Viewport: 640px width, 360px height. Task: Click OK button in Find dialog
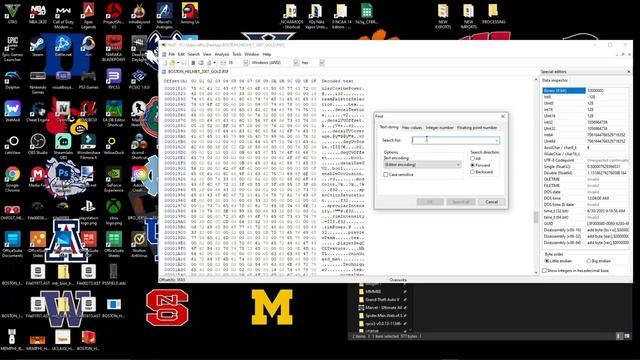pyautogui.click(x=430, y=202)
